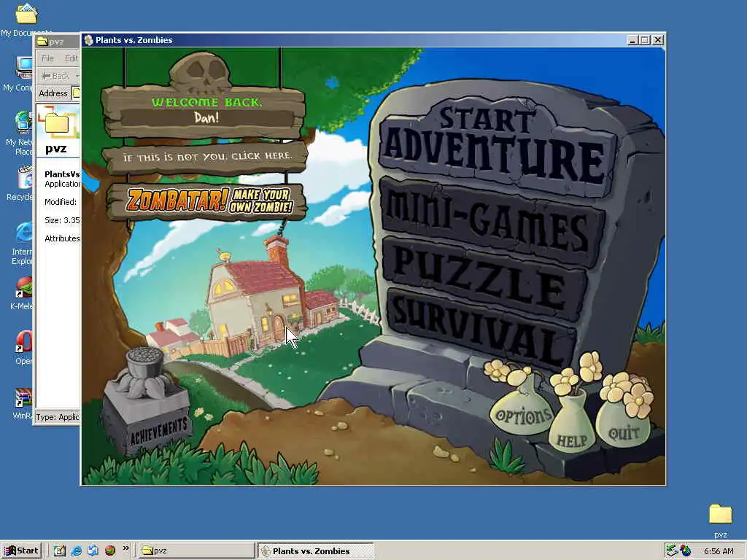Maximize the Plants vs. Zombies window

tap(645, 40)
